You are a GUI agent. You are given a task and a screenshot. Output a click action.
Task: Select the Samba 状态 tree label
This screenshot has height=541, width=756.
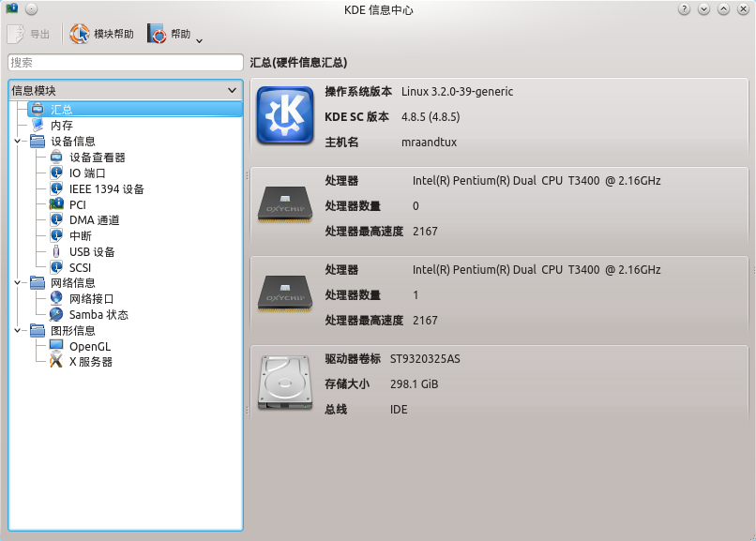coord(98,315)
